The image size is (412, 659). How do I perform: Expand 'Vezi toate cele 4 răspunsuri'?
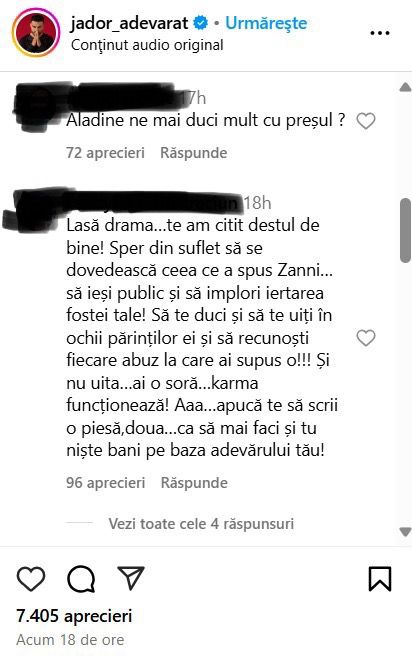pyautogui.click(x=201, y=524)
